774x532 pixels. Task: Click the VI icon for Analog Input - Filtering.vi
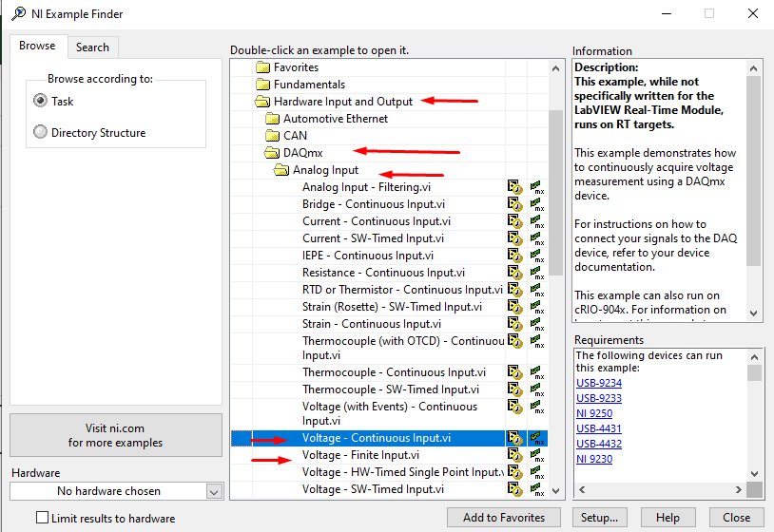click(x=514, y=187)
